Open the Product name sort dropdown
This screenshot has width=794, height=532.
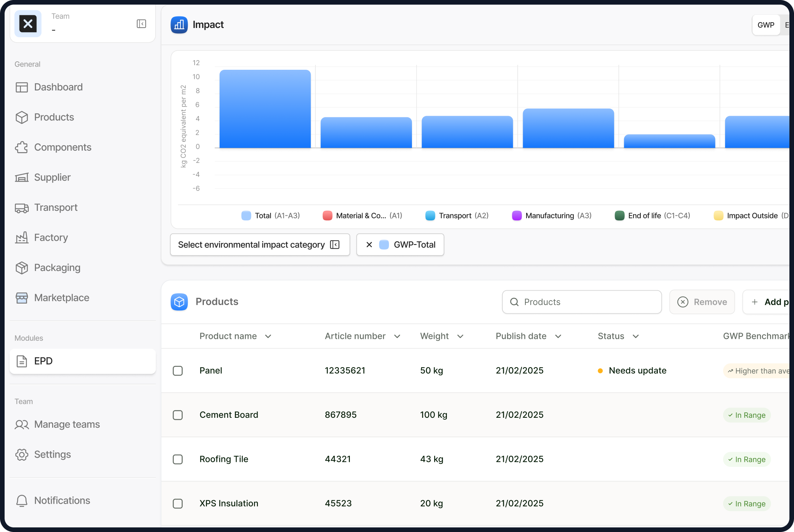coord(268,336)
